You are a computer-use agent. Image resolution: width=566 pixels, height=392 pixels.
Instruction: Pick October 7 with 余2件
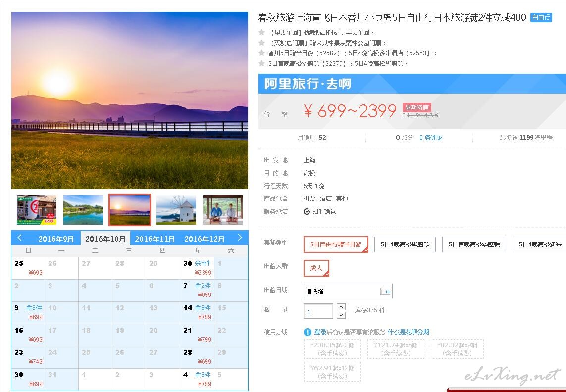[197, 290]
